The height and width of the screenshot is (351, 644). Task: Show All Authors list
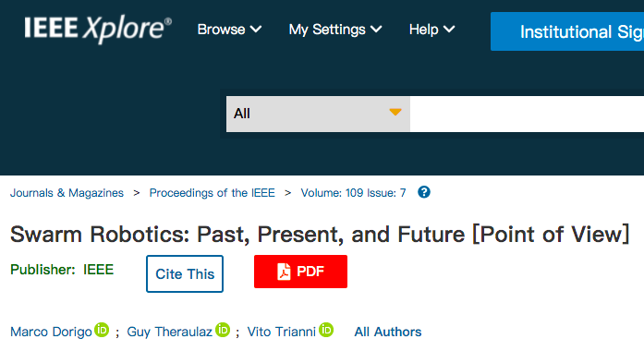[x=388, y=332]
